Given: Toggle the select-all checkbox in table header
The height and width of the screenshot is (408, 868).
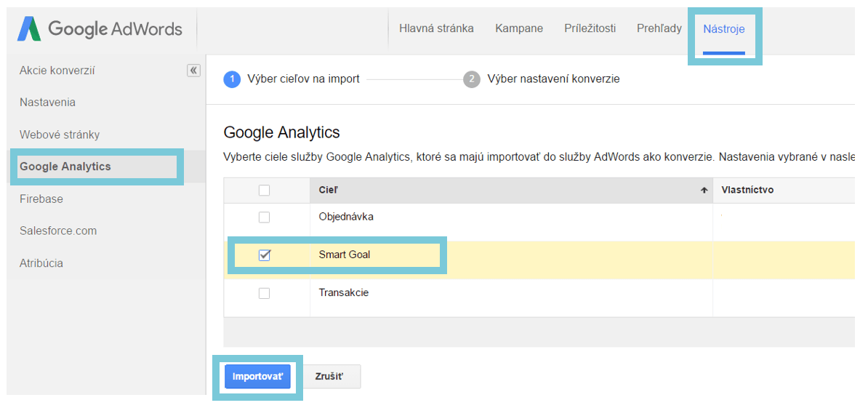Looking at the screenshot, I should [x=264, y=191].
